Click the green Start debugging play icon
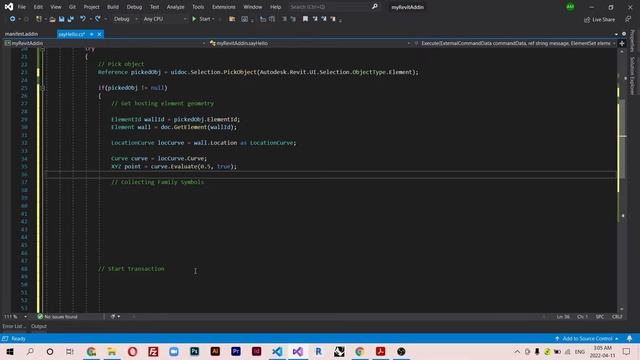Image resolution: width=640 pixels, height=360 pixels. coord(194,19)
